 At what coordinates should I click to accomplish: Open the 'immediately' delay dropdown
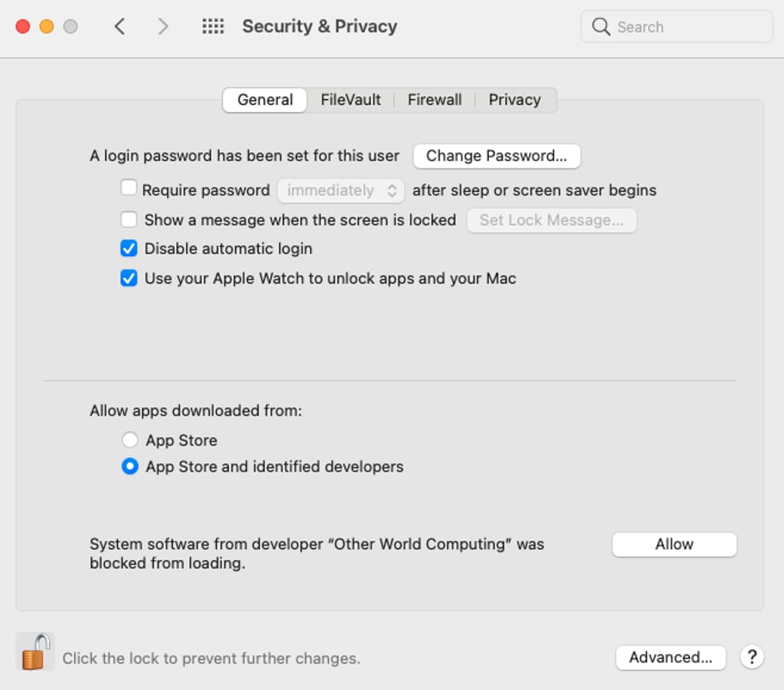click(341, 190)
